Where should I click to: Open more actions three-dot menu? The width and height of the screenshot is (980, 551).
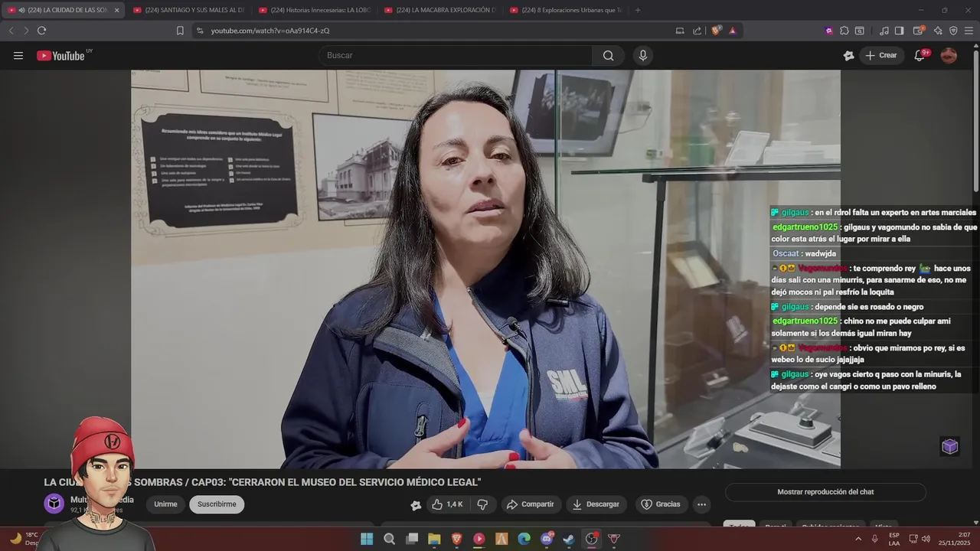(701, 504)
